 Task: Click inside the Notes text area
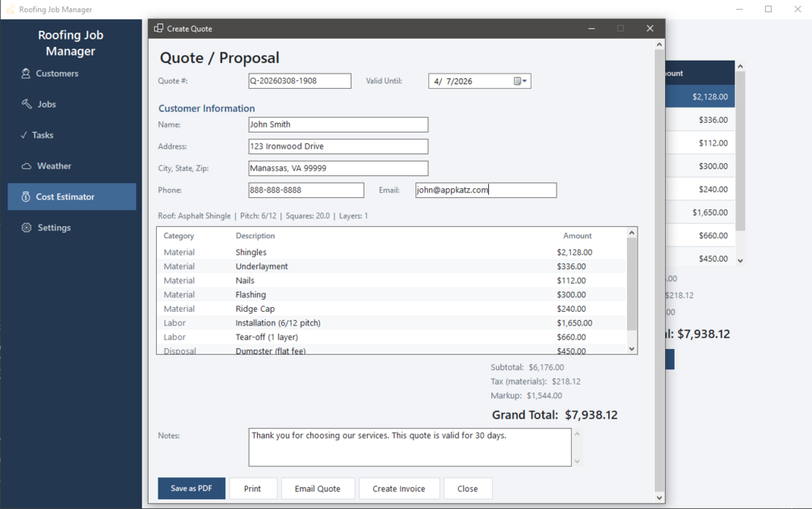tap(410, 447)
